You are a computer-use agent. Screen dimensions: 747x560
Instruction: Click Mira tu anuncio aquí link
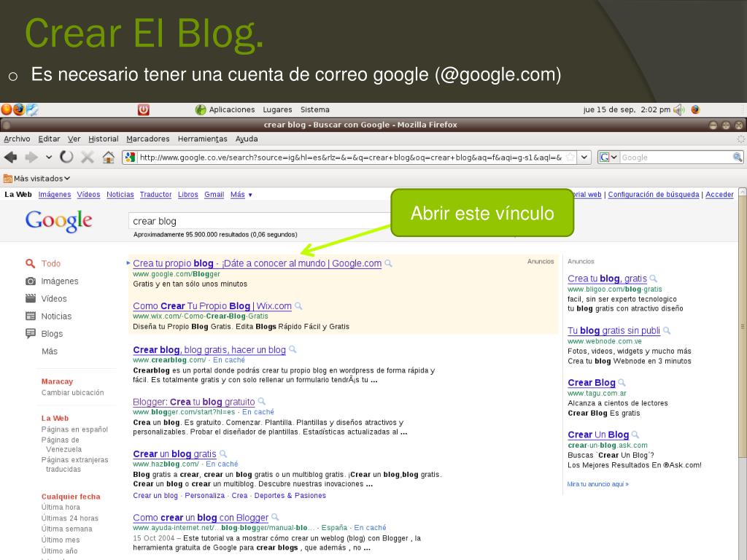(x=598, y=484)
